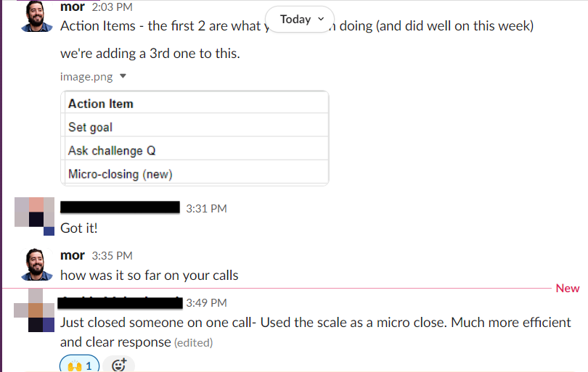The height and width of the screenshot is (372, 588).
Task: Click the image.png file name
Action: 86,75
